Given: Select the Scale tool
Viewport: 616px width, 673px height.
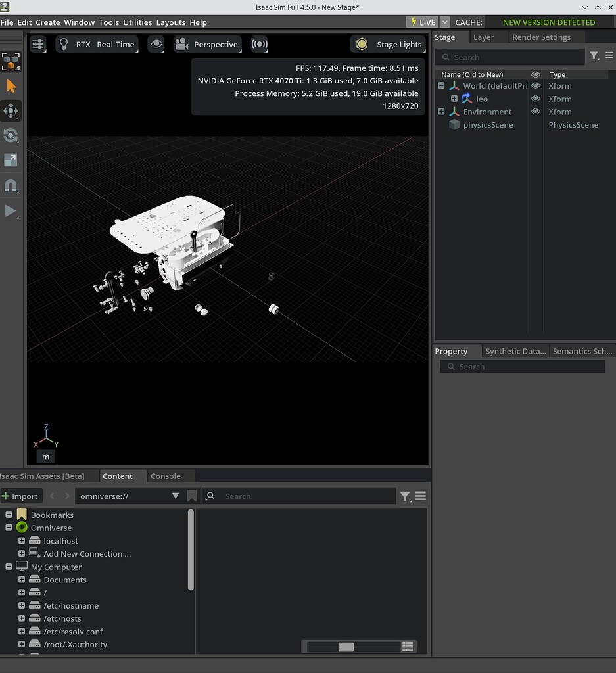Looking at the screenshot, I should 11,160.
